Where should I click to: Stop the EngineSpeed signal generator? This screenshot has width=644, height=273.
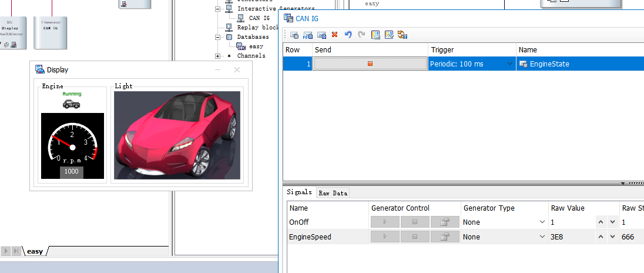point(415,237)
